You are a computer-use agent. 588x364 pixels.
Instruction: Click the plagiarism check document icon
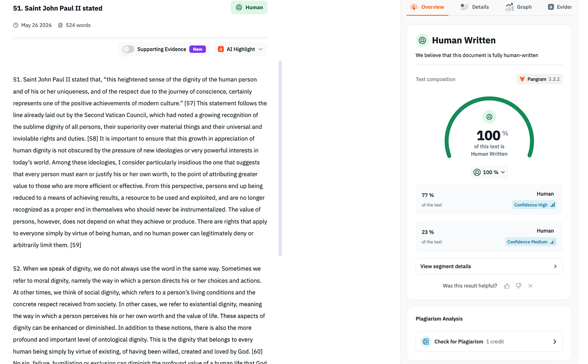coord(426,341)
